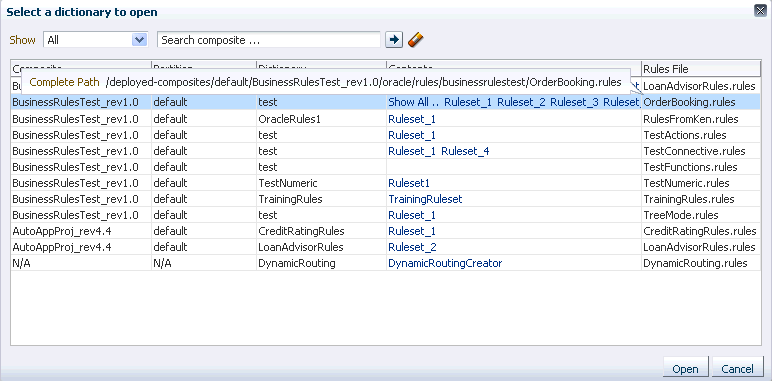Click the Ruleset_2 link in the LoanAdvisorRules row
This screenshot has width=772, height=381.
coord(412,247)
